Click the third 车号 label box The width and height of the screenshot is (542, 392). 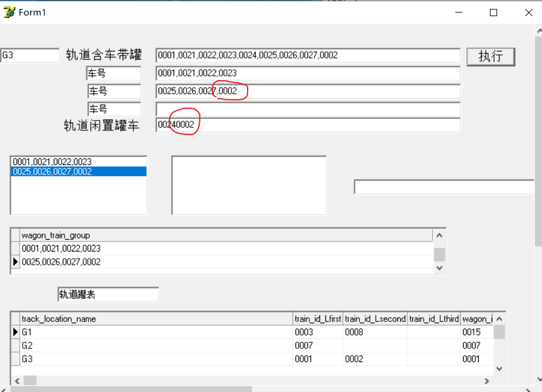[x=114, y=109]
